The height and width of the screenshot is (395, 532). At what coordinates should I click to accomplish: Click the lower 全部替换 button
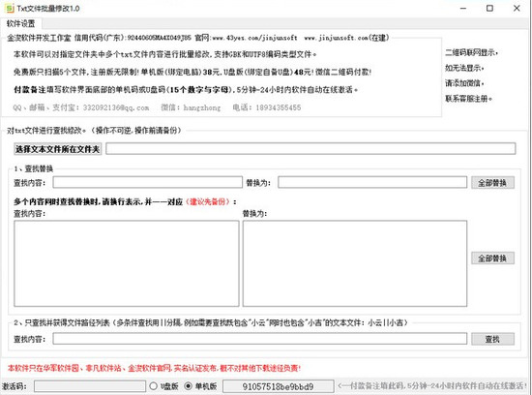point(492,258)
